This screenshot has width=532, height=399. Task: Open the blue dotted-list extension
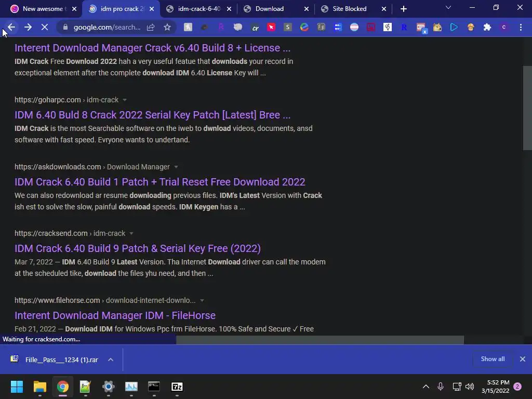point(338,27)
